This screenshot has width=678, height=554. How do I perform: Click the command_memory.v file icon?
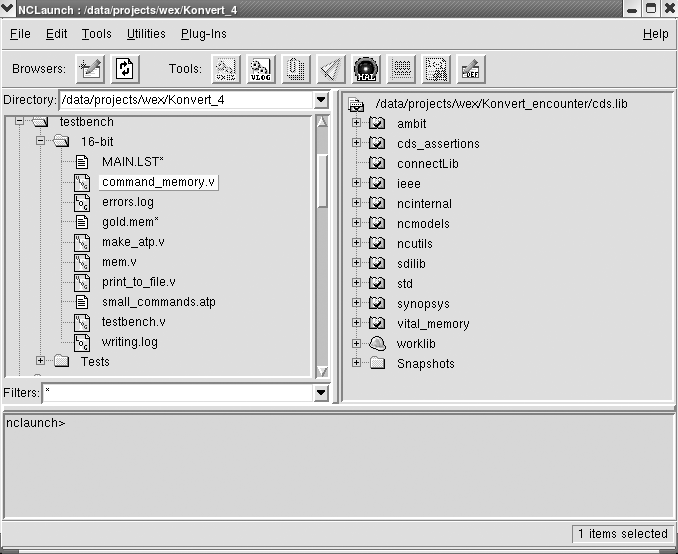(x=82, y=183)
